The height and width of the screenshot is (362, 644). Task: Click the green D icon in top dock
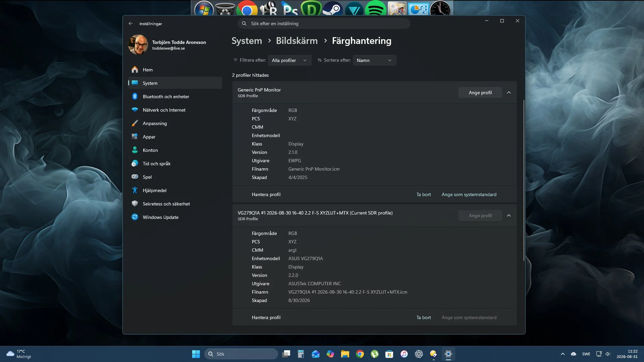(311, 8)
